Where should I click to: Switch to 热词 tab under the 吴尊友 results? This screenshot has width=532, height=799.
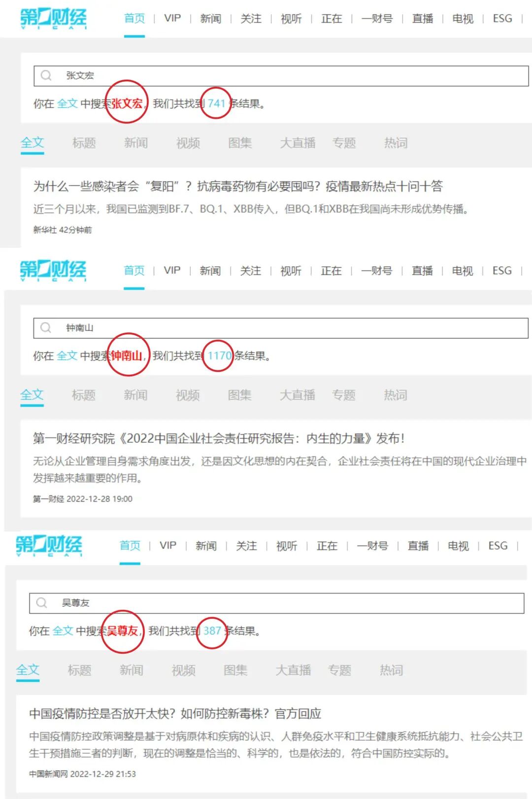point(392,670)
